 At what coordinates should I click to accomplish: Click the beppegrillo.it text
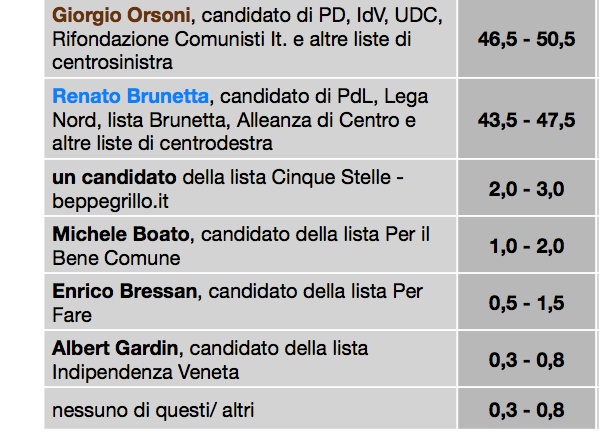click(x=110, y=201)
